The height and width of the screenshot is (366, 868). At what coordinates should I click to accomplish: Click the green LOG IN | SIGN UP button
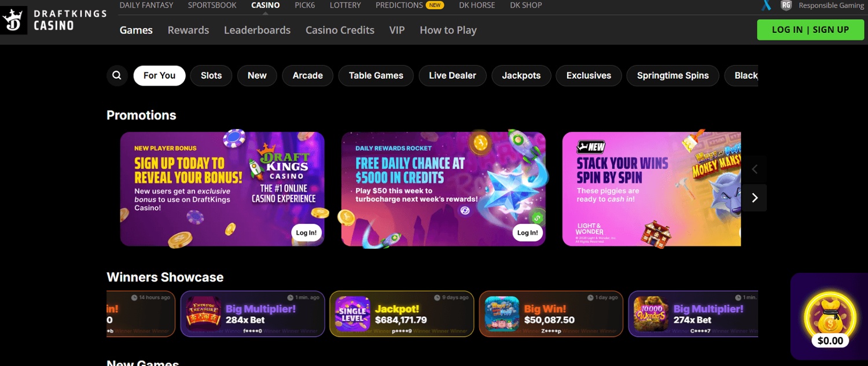810,30
